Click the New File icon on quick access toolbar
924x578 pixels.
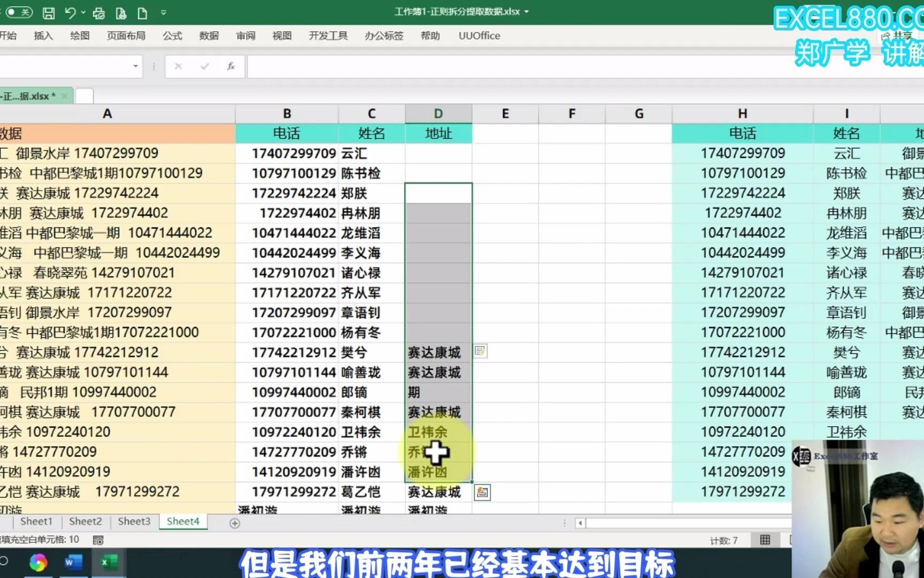142,12
